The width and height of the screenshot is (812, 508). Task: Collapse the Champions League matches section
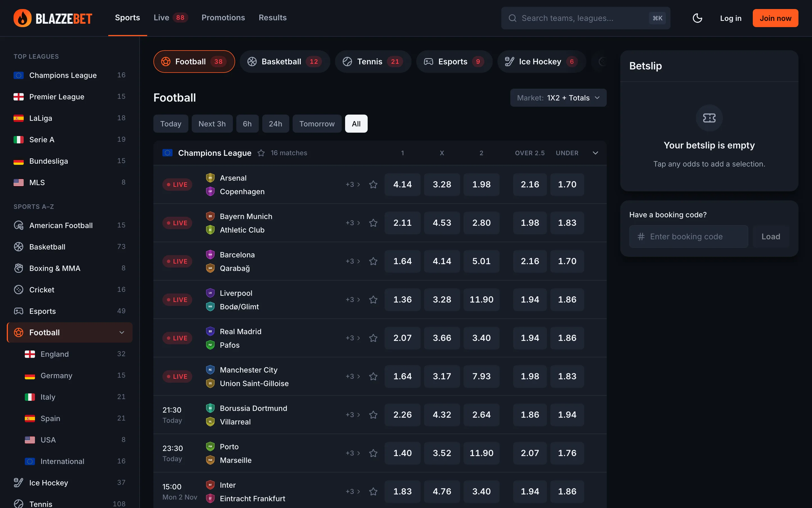(595, 153)
